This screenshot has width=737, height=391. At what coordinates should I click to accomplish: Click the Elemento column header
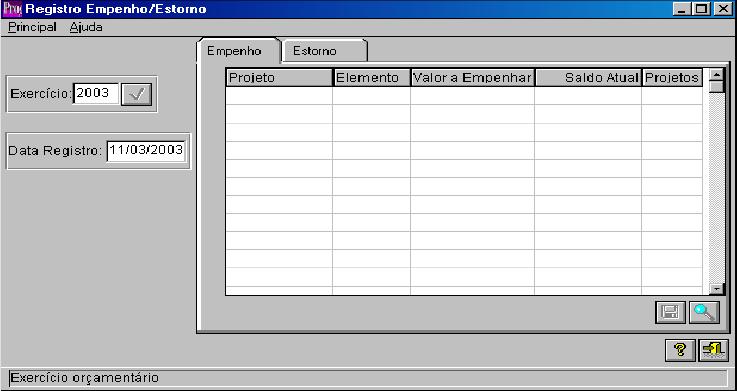[x=371, y=78]
